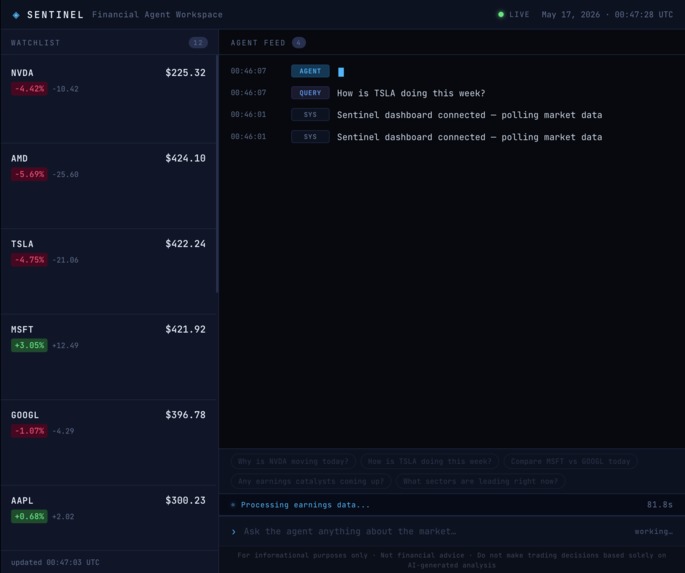
Task: Click the processing spinner icon beside earnings status
Action: tap(233, 505)
